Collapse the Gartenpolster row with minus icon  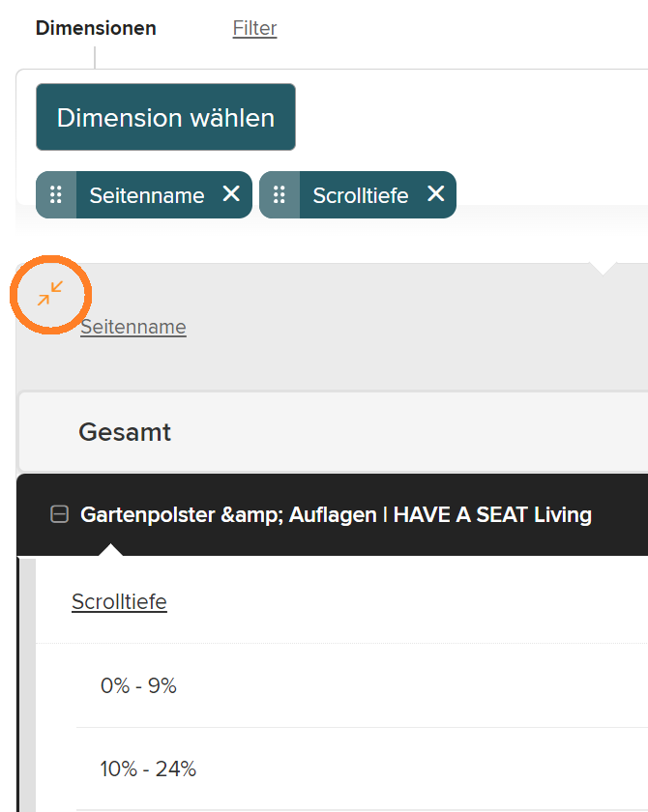59,515
